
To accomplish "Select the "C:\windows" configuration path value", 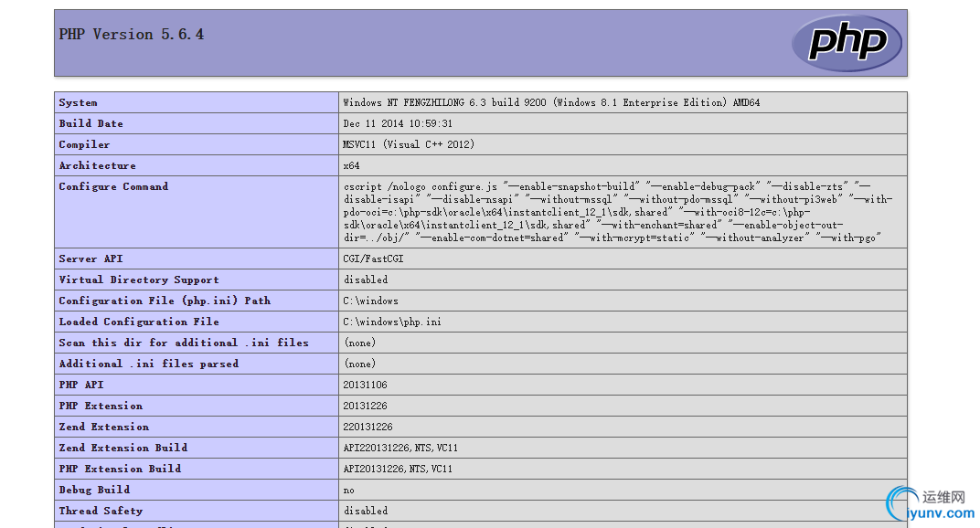I will 370,301.
